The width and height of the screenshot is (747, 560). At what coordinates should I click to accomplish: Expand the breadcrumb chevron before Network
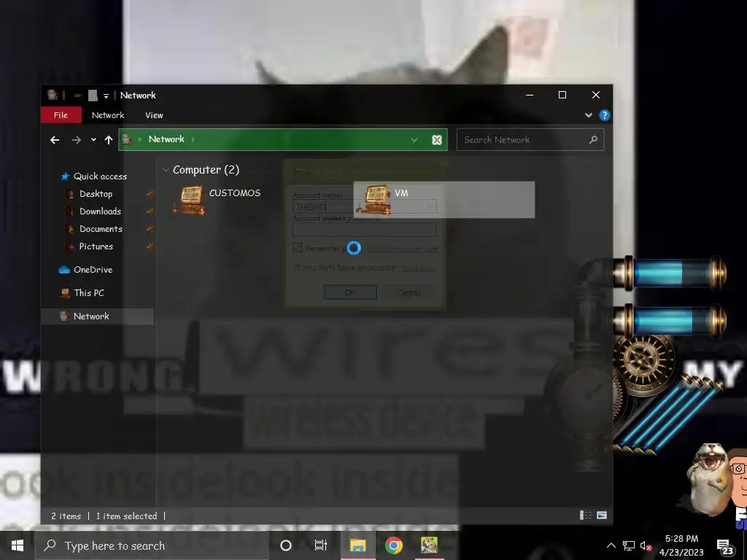pos(140,139)
